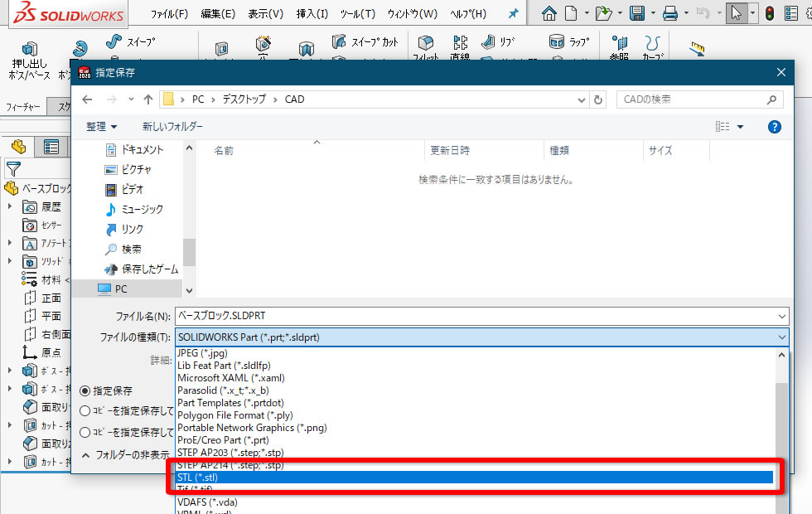Sort by 名前 column header
This screenshot has height=514, width=812.
[224, 151]
